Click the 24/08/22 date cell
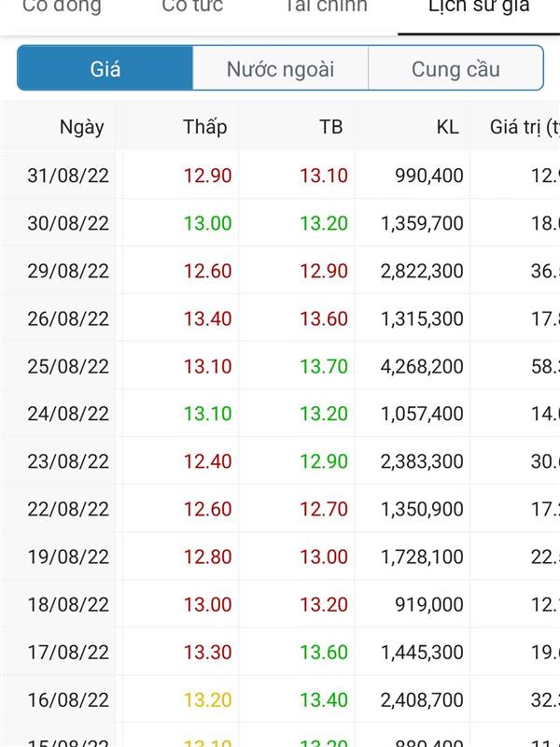This screenshot has width=560, height=747. click(68, 414)
